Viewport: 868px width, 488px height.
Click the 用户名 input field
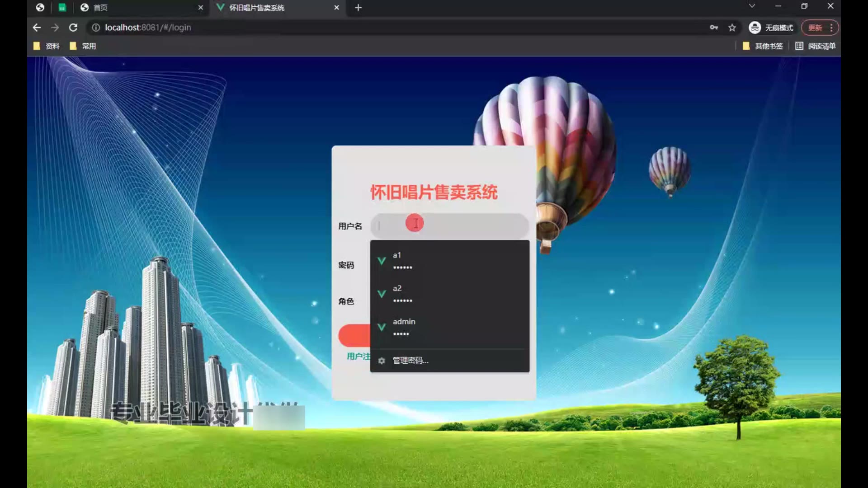[x=470, y=226]
